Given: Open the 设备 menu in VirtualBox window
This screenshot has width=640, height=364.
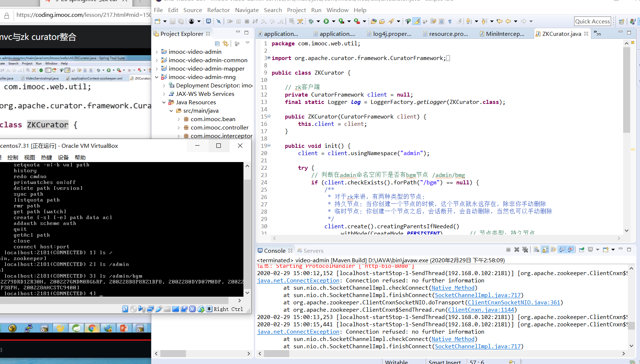Looking at the screenshot, I should tap(63, 158).
